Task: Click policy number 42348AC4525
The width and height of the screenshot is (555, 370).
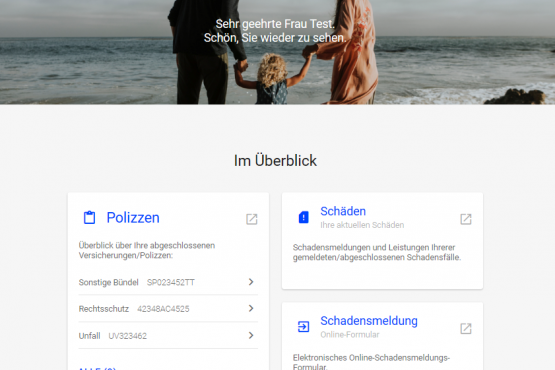Action: 163,309
